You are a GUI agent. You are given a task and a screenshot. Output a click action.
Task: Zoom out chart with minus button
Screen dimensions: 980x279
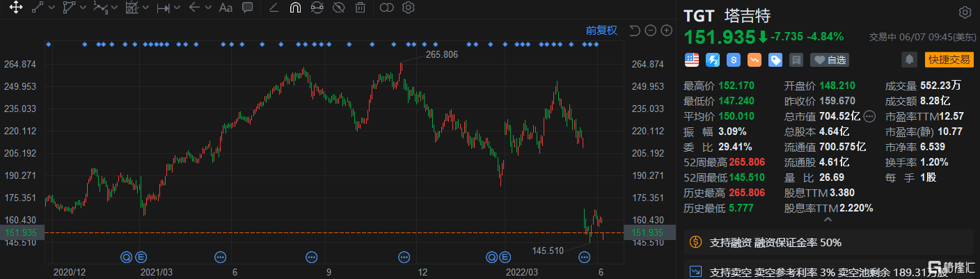(x=650, y=30)
